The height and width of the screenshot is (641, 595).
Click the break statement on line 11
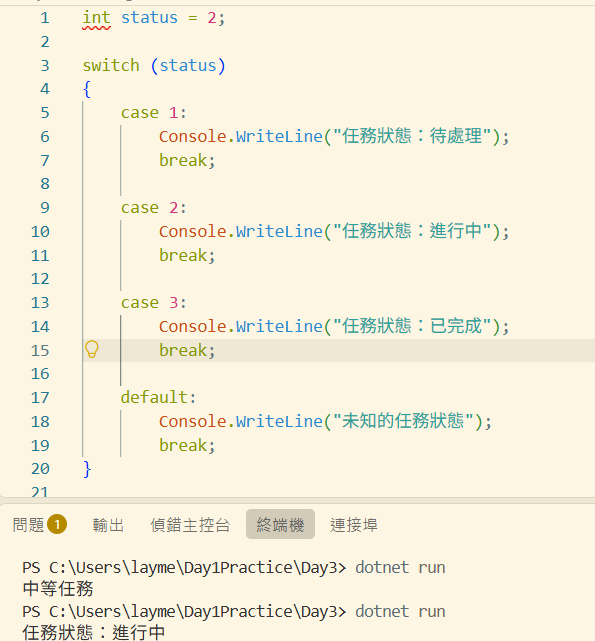coord(187,256)
